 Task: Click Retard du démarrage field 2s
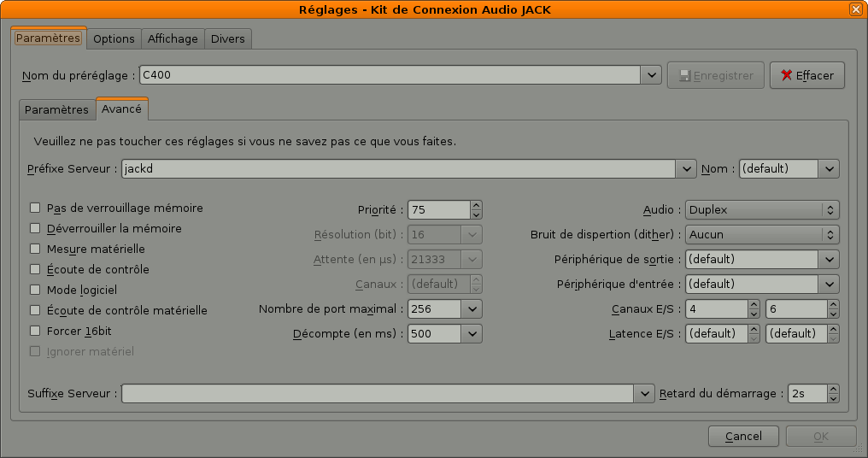pyautogui.click(x=807, y=394)
